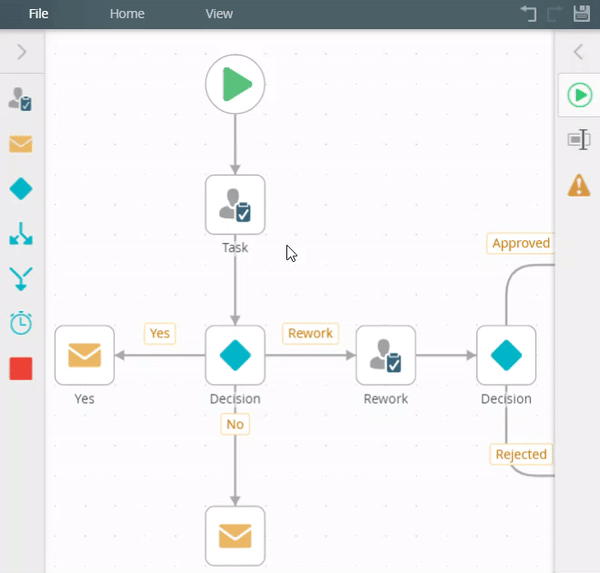Select the Merge arrows tool in the toolbox

point(21,279)
